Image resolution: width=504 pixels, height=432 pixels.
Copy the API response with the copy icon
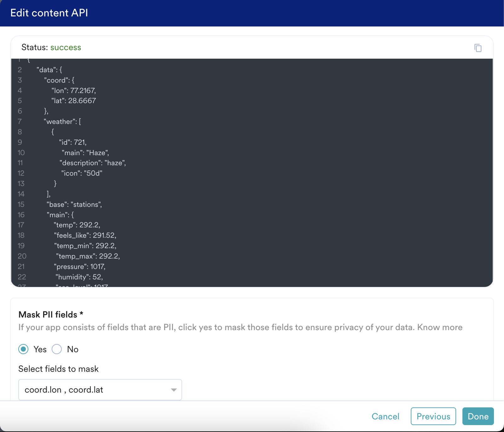[478, 48]
